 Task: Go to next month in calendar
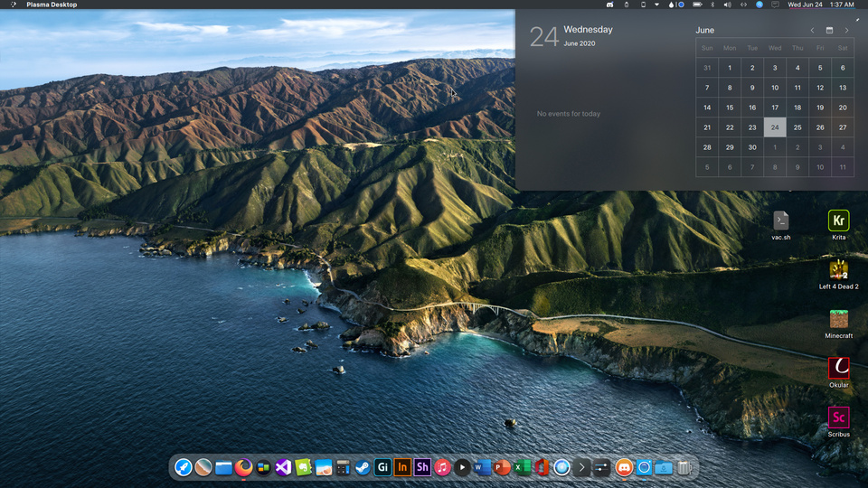(x=846, y=30)
